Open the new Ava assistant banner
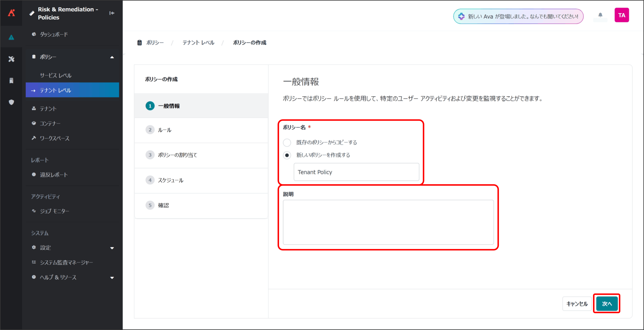This screenshot has height=330, width=644. [518, 16]
